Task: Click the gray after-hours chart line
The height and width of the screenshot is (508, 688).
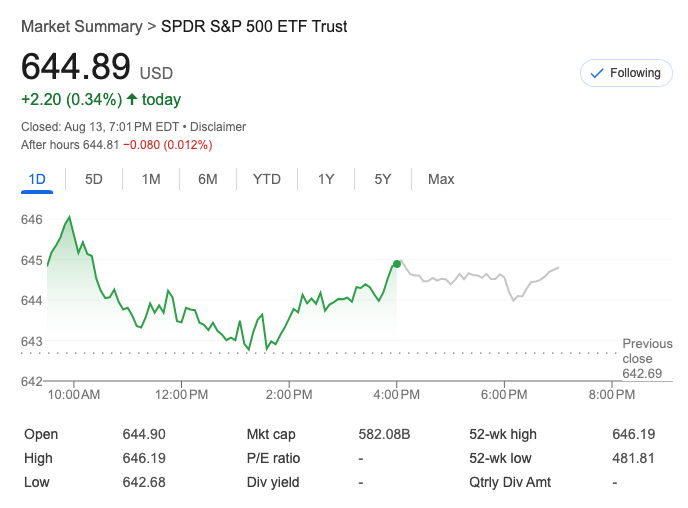Action: 470,276
